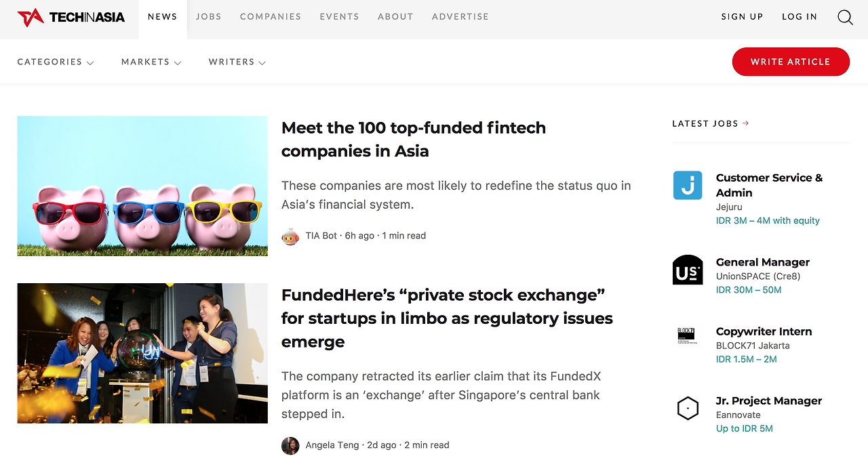Click the SIGN UP link

pos(742,16)
